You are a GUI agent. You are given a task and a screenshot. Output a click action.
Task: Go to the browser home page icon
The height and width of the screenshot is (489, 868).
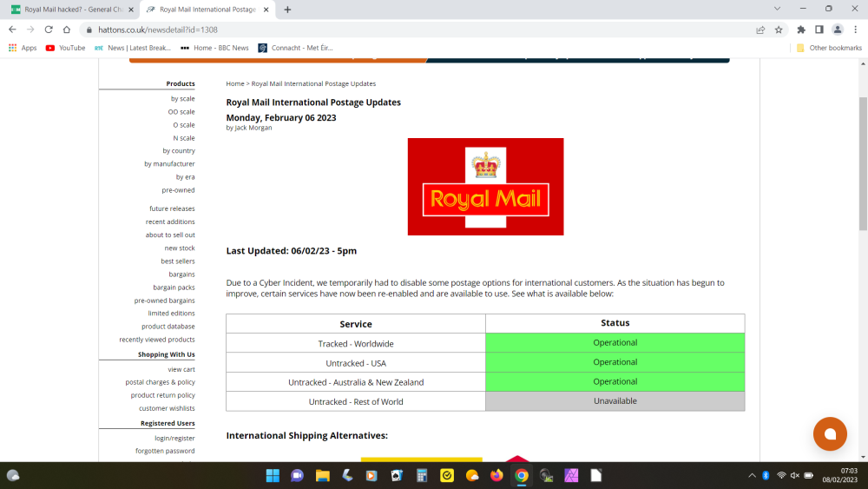67,29
